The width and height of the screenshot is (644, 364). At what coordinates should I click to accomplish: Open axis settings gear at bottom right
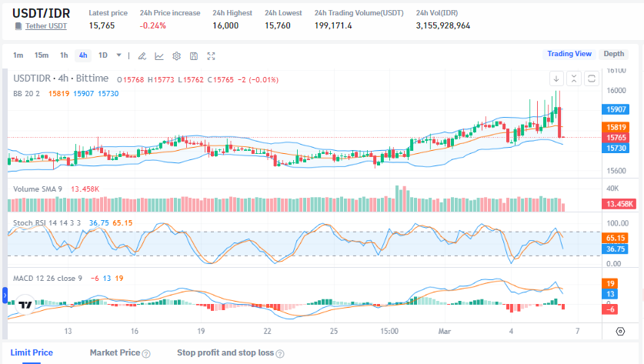pyautogui.click(x=620, y=331)
